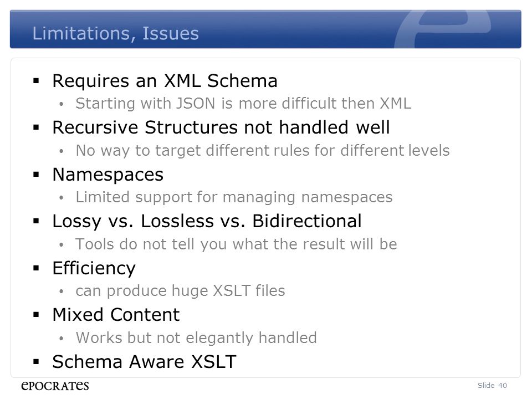Click the Epocrates logo in the footer
This screenshot has width=532, height=399.
coord(55,386)
